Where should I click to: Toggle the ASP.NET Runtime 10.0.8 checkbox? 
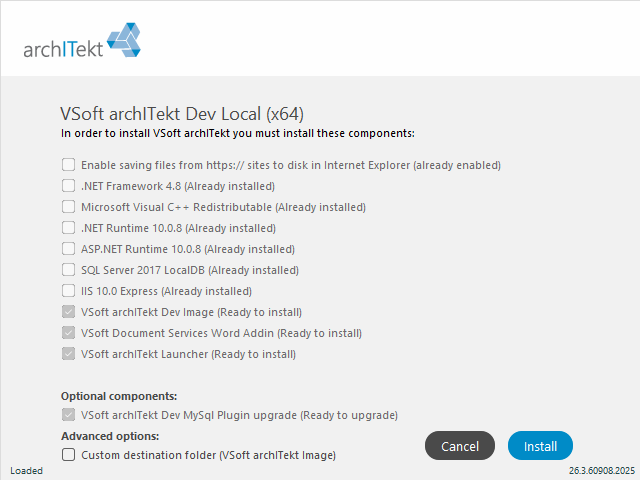68,249
